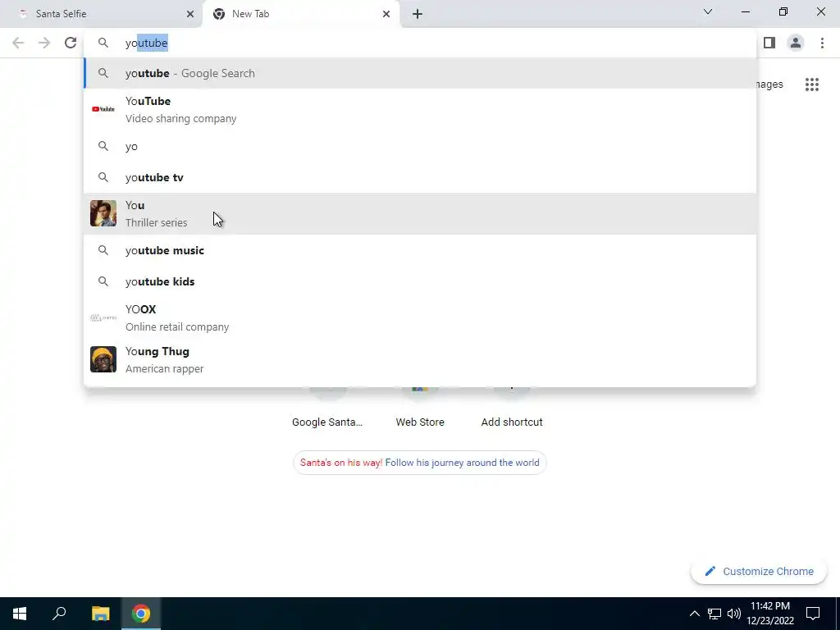This screenshot has width=840, height=630.
Task: Click the You series thumbnail image
Action: [x=103, y=213]
